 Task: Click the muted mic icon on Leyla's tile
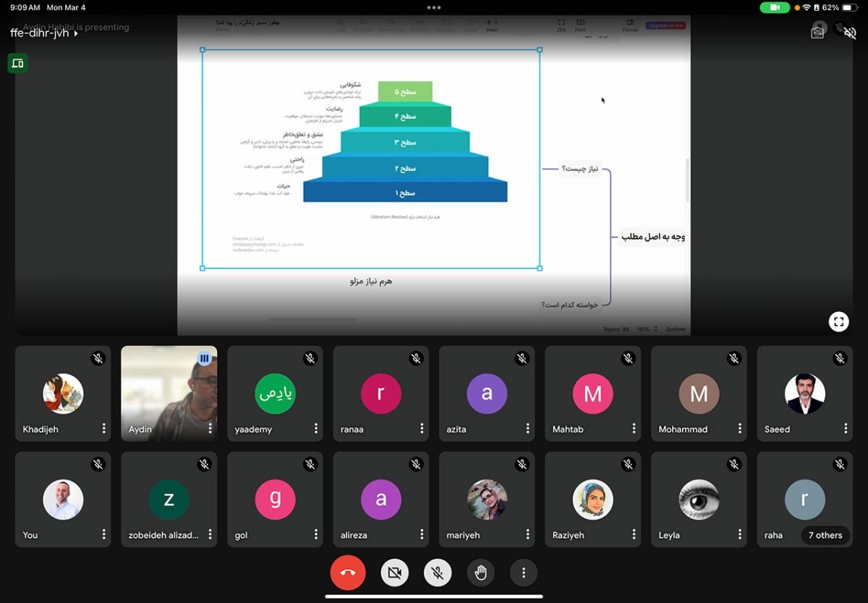[x=734, y=465]
